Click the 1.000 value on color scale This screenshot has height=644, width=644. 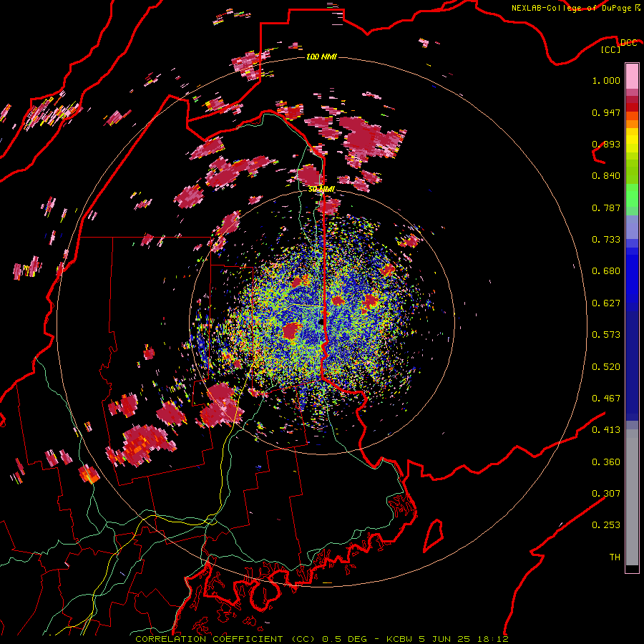[x=606, y=80]
